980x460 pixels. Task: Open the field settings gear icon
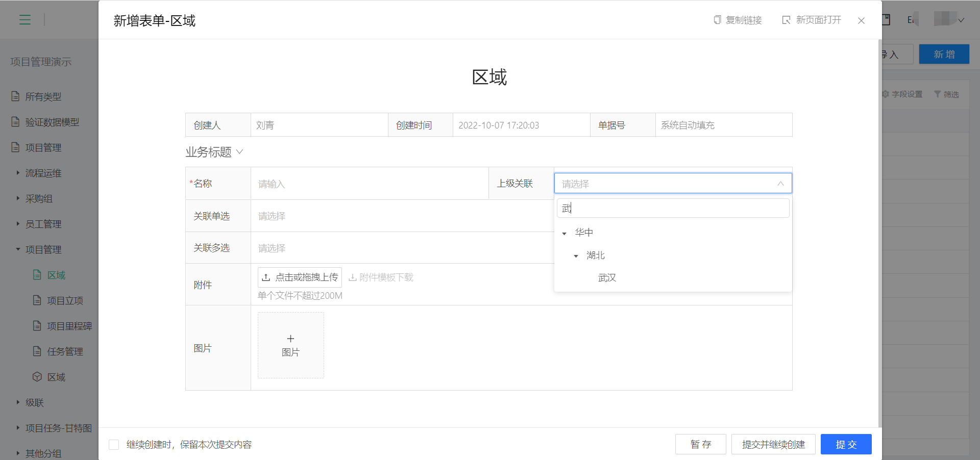886,94
